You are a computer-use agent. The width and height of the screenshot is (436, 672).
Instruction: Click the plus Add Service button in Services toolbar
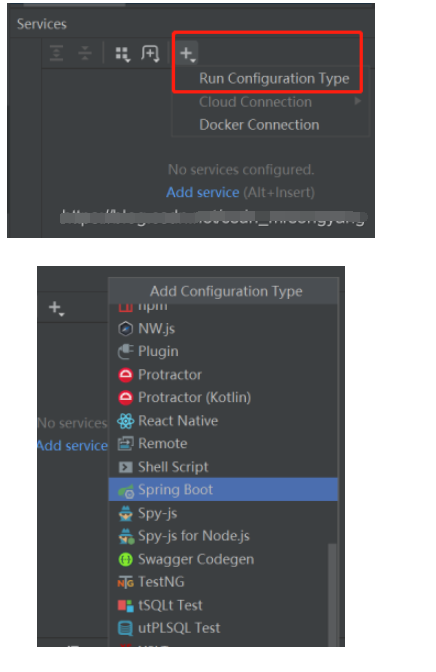pos(187,54)
